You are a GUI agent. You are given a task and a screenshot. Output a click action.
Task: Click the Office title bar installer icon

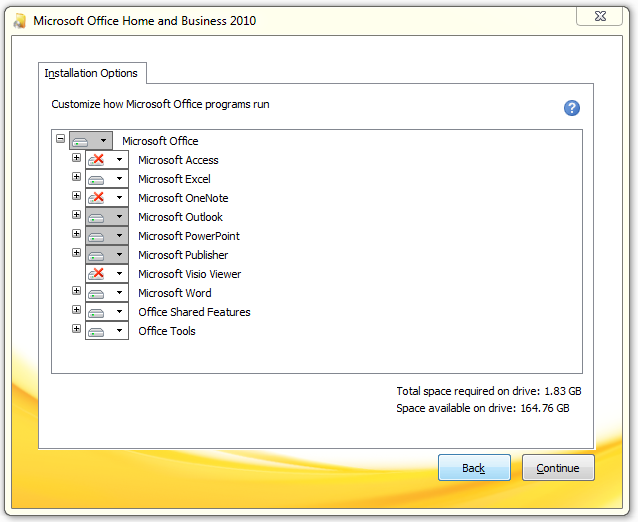tap(19, 20)
